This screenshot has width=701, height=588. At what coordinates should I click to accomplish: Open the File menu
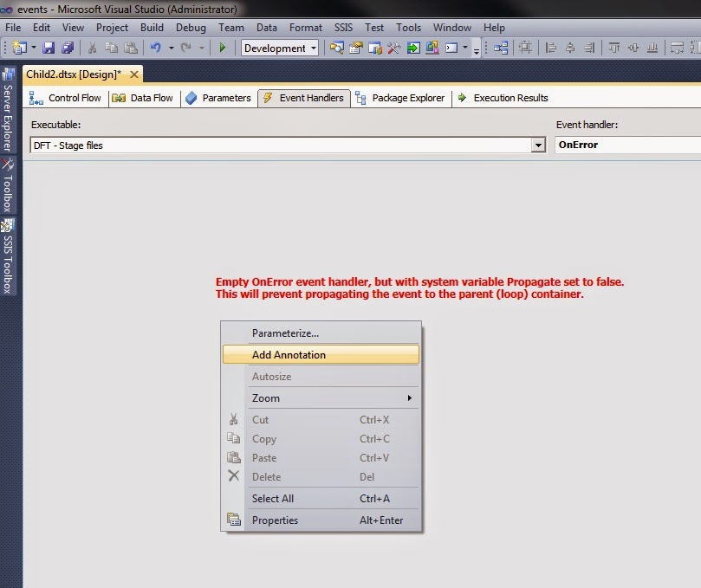(13, 28)
